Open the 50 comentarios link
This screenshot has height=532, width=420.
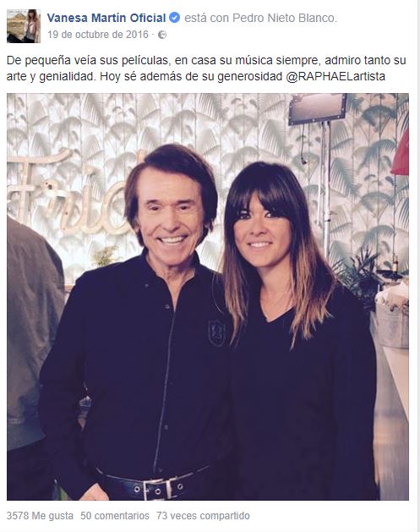(115, 516)
